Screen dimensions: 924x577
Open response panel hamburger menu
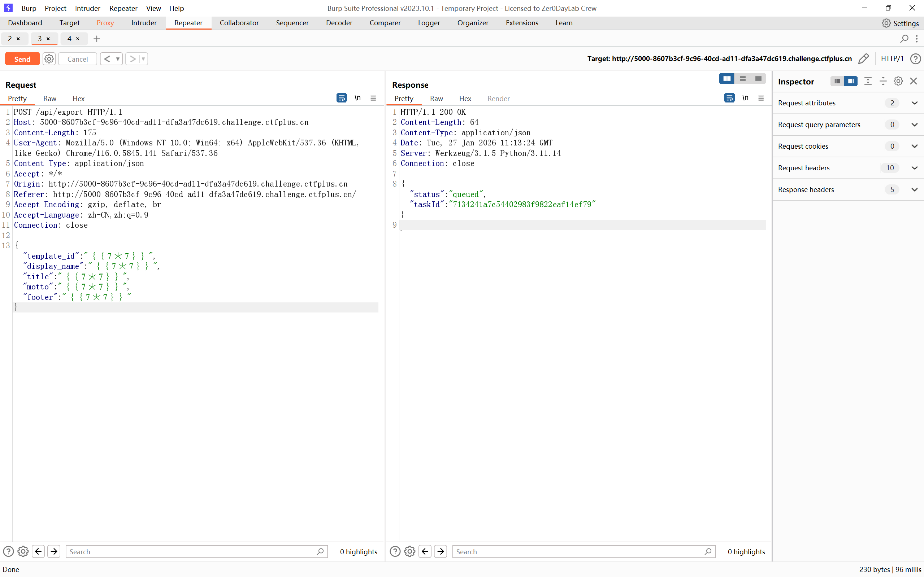761,98
